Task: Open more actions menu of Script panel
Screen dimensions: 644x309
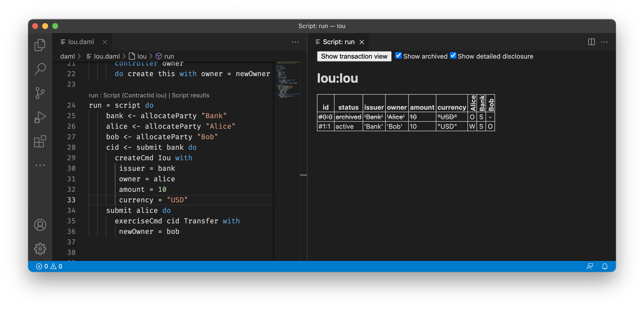Action: click(x=604, y=42)
